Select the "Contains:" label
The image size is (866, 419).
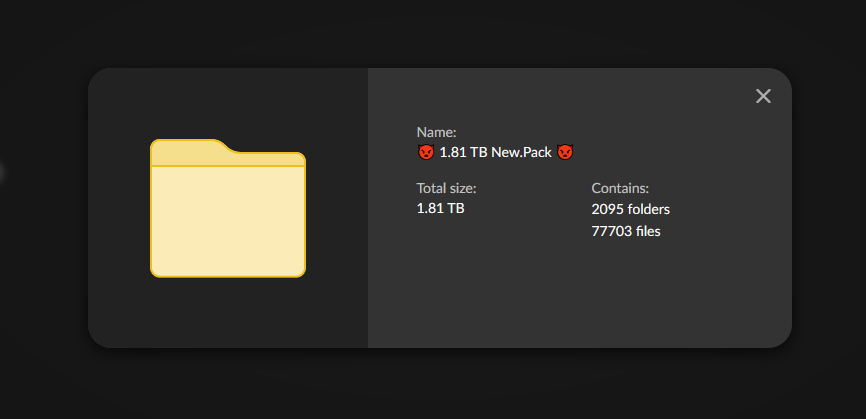coord(620,188)
